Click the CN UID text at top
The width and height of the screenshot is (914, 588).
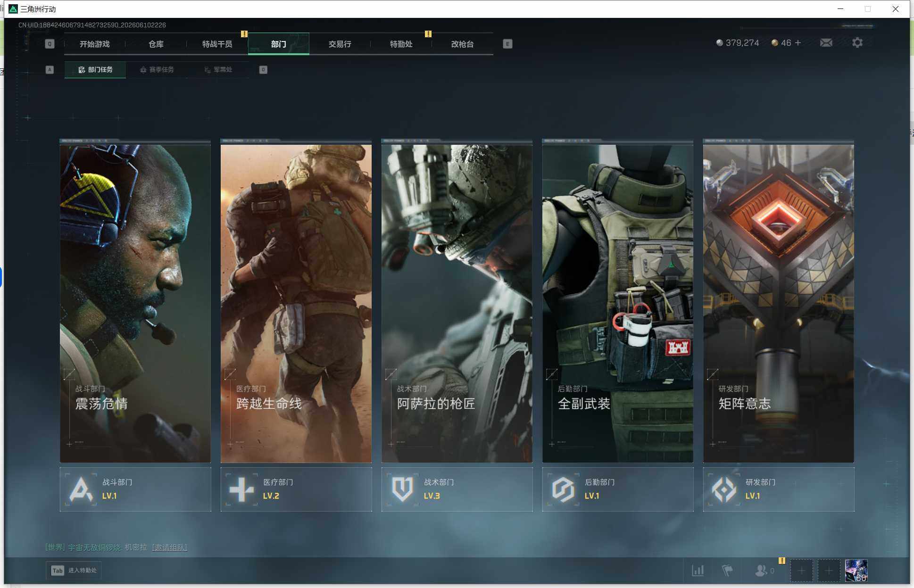tap(92, 25)
